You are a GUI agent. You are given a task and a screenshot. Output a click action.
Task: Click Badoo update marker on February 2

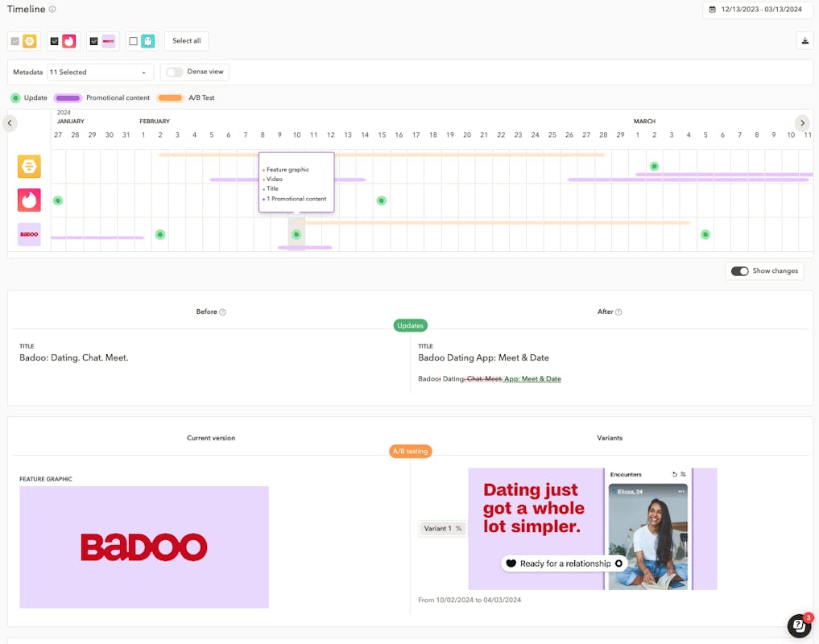(160, 234)
